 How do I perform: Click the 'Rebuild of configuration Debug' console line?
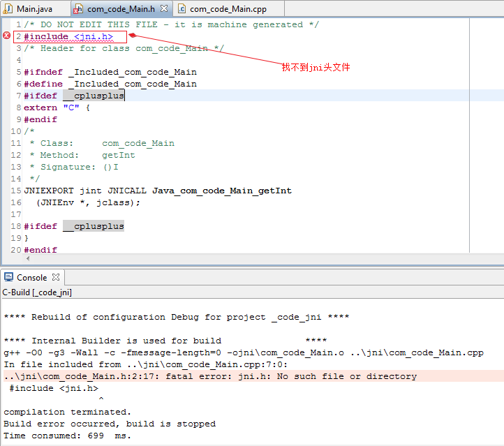click(x=177, y=317)
